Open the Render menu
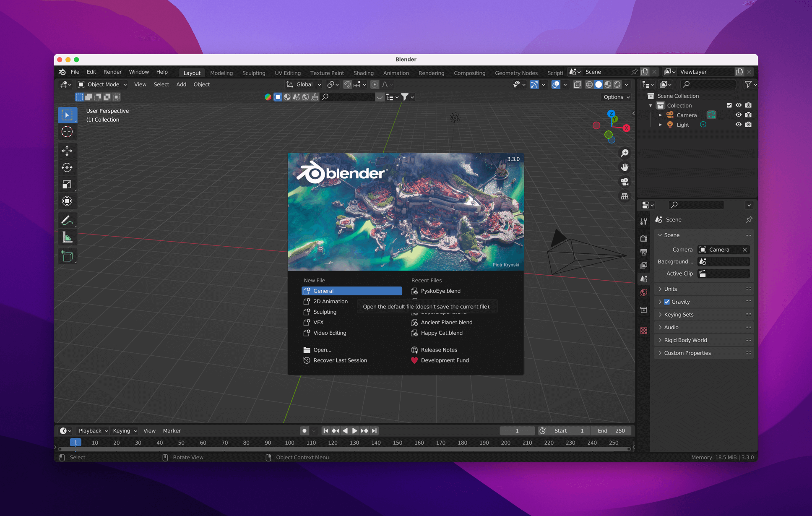This screenshot has height=516, width=812. (112, 71)
